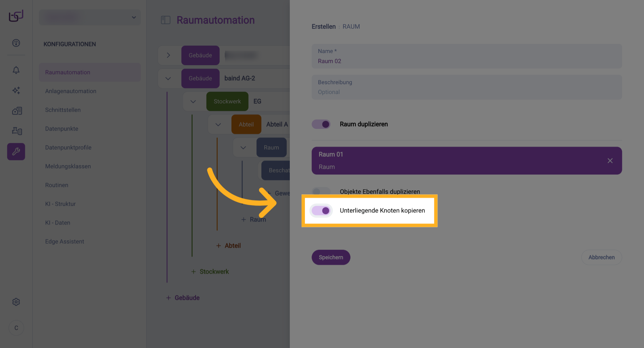This screenshot has height=348, width=644.
Task: Select the wrench configuration icon
Action: pyautogui.click(x=16, y=152)
